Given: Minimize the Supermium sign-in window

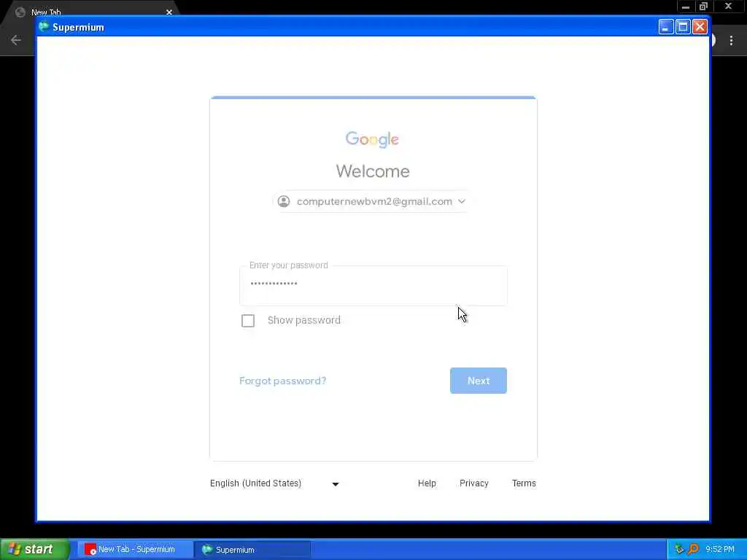Looking at the screenshot, I should click(x=665, y=27).
